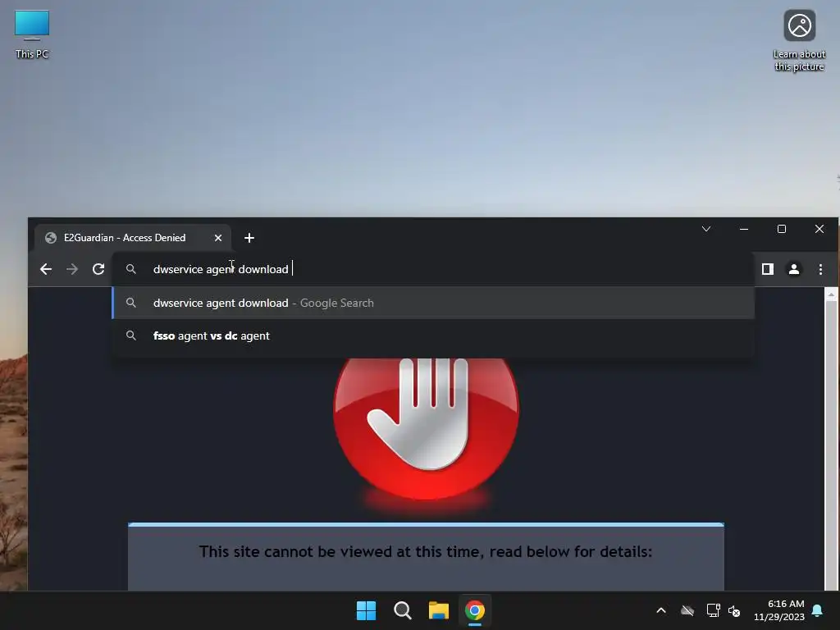Open taskbar Search
This screenshot has height=630, width=840.
point(402,610)
